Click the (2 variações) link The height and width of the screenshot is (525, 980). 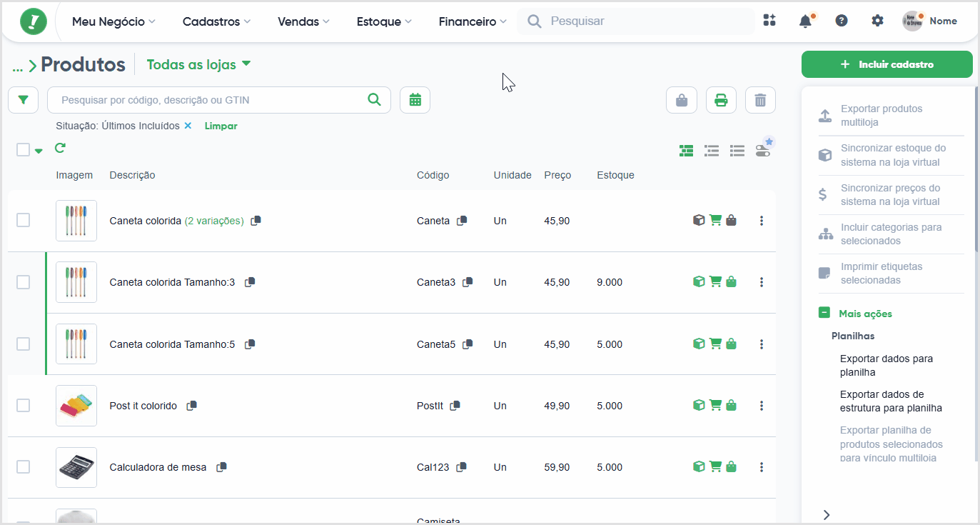click(214, 221)
